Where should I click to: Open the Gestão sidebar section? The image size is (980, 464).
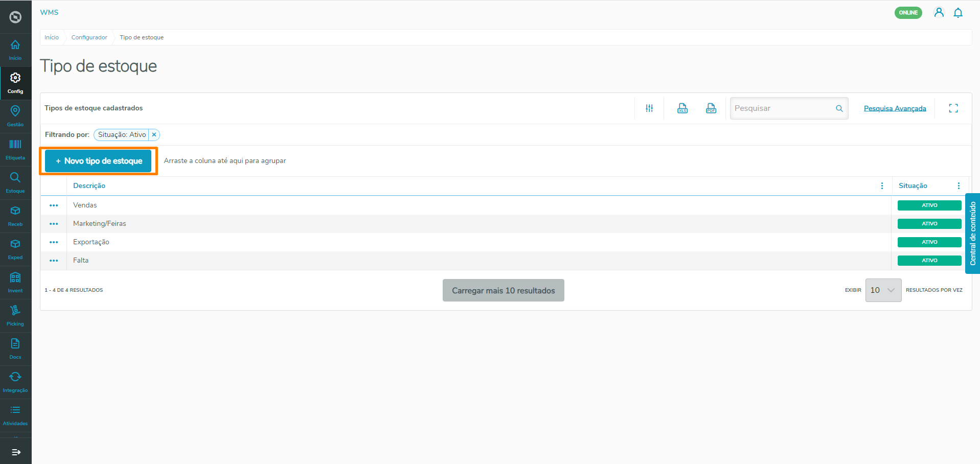click(x=15, y=117)
